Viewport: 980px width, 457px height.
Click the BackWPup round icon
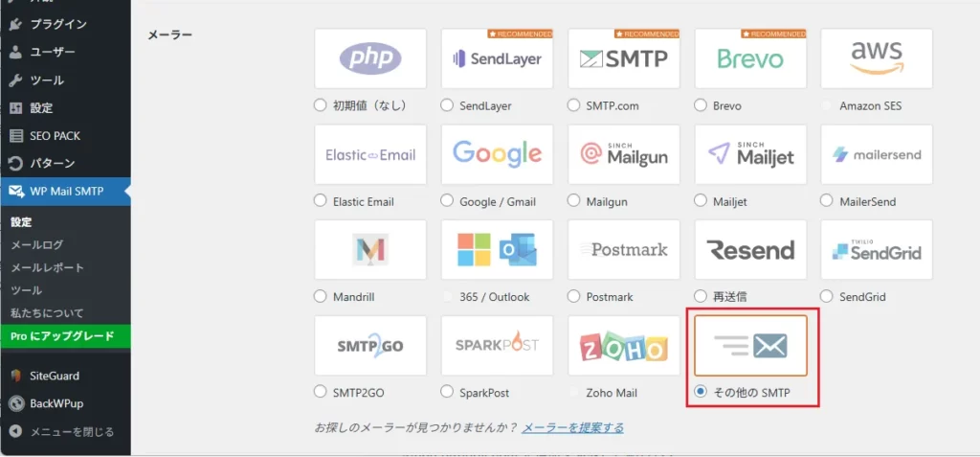[16, 403]
